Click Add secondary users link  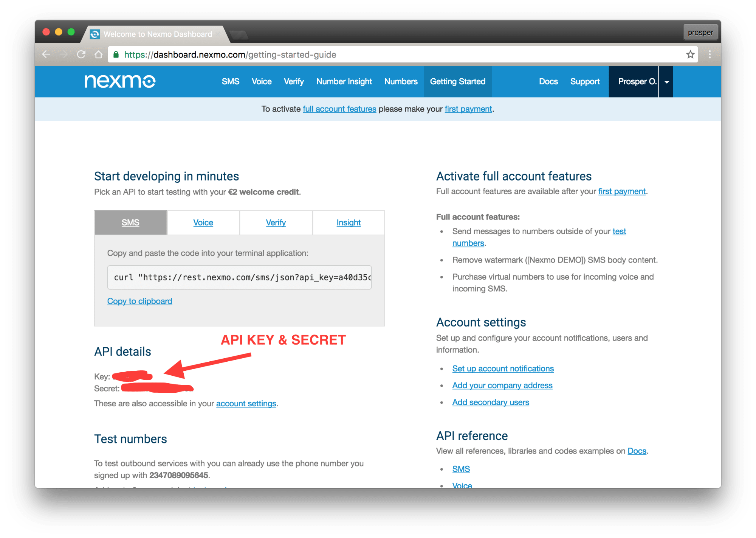click(x=491, y=403)
